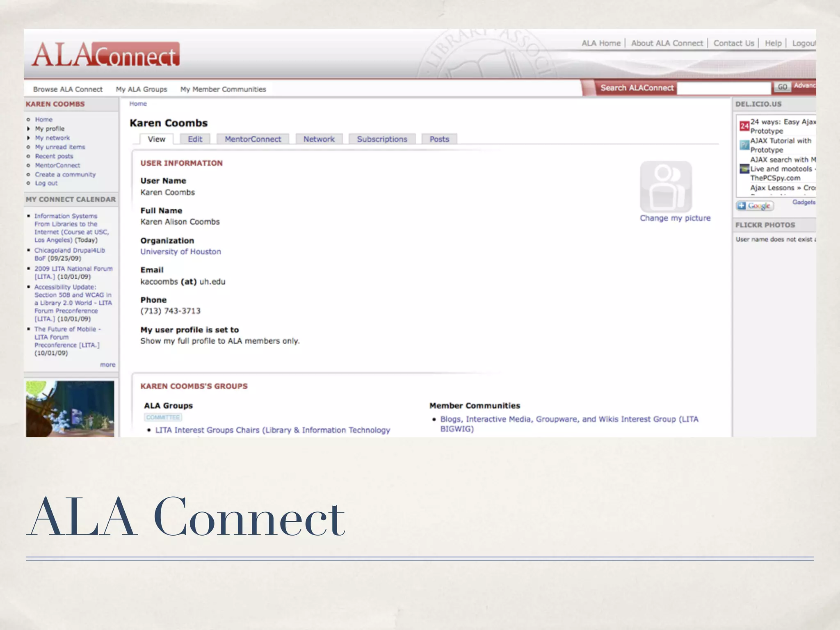The image size is (840, 630).
Task: Open the Chicagoland Drupal4Lib BoF event
Action: pyautogui.click(x=69, y=254)
